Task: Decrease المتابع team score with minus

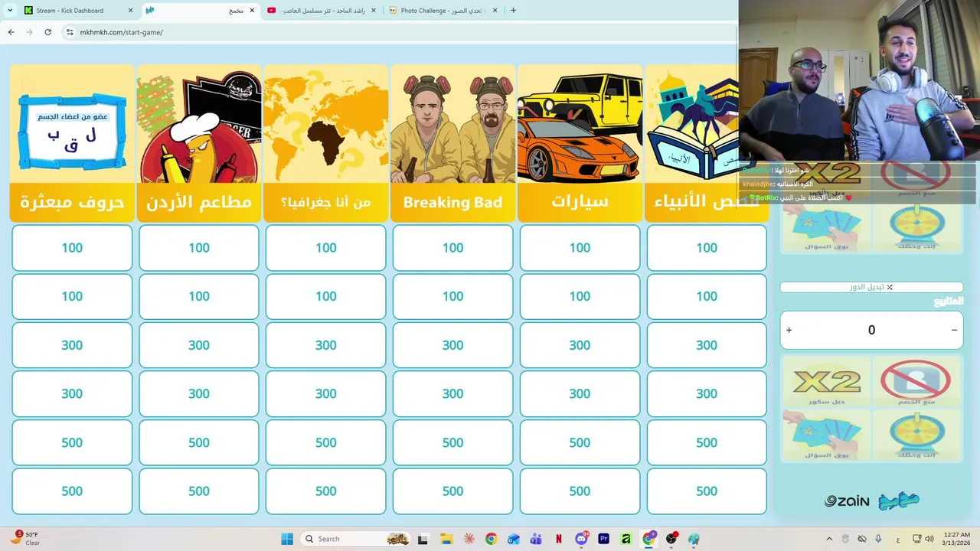Action: click(x=954, y=330)
